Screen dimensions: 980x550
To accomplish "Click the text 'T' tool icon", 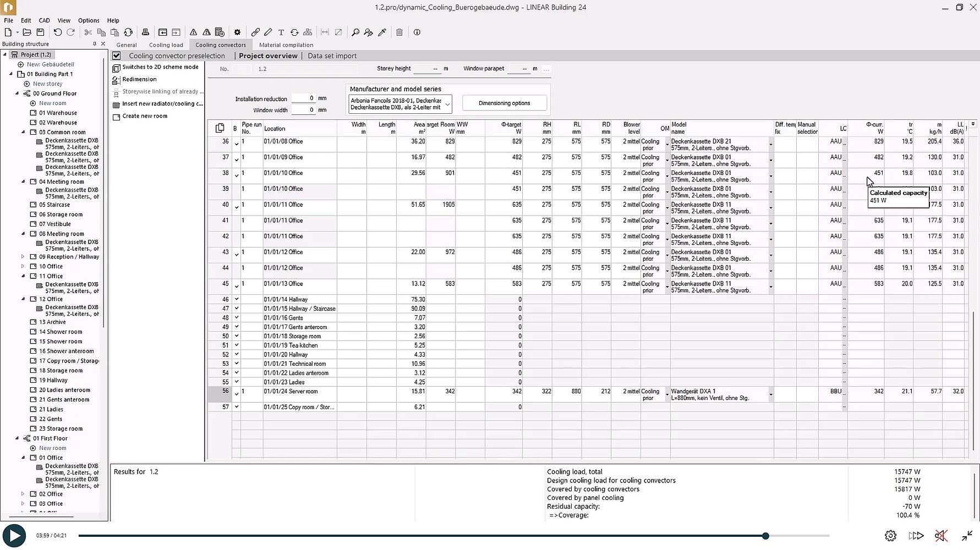I will 281,32.
